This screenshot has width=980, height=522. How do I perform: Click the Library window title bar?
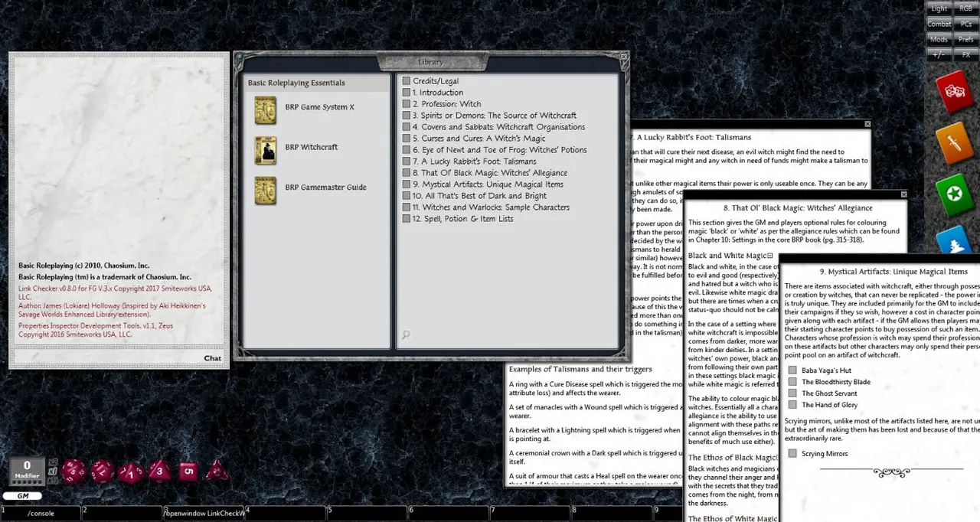pos(430,62)
